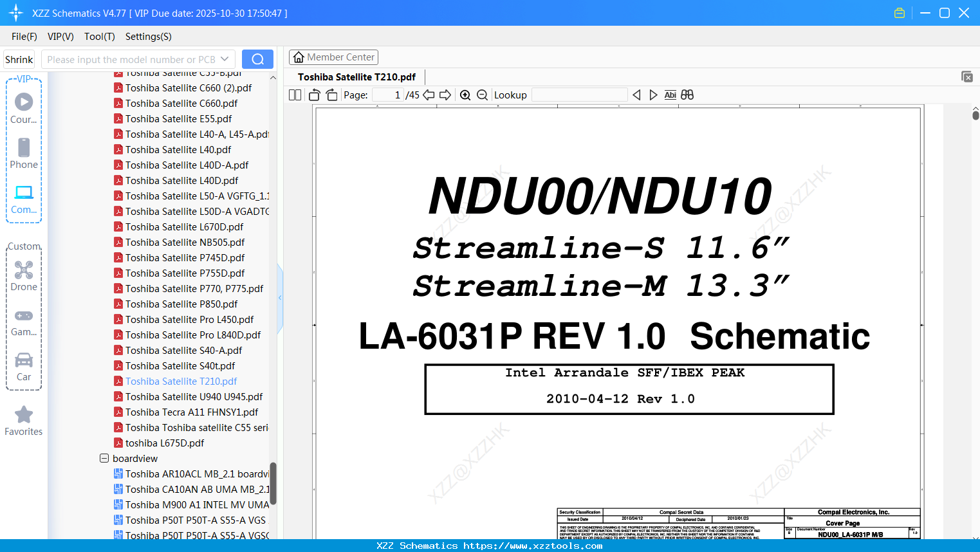Rotate the page counterclockwise

(315, 95)
